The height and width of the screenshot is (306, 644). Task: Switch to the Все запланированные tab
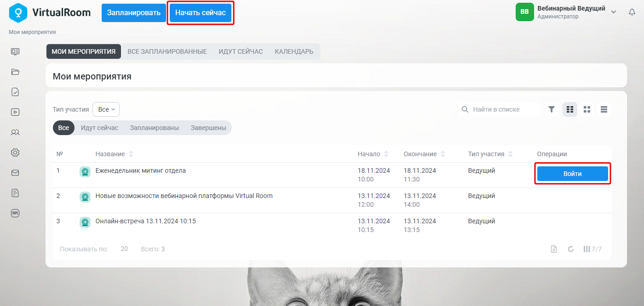(x=167, y=51)
